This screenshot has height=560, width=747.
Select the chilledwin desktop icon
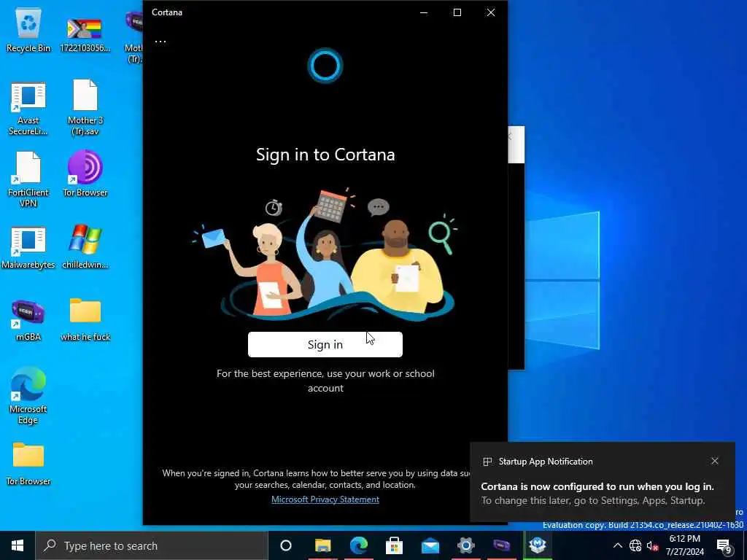pyautogui.click(x=85, y=246)
